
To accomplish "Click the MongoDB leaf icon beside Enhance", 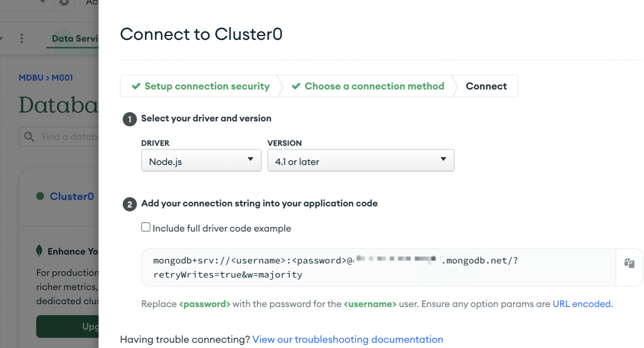I will pos(39,251).
